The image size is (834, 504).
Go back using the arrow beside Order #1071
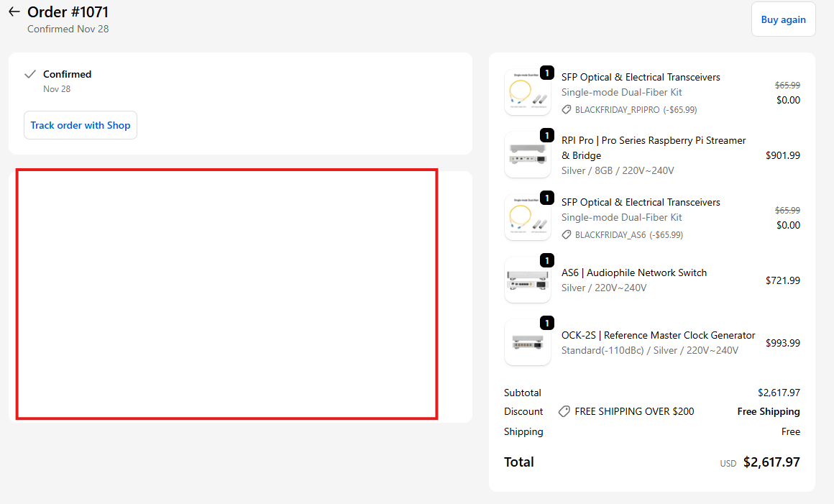point(14,12)
